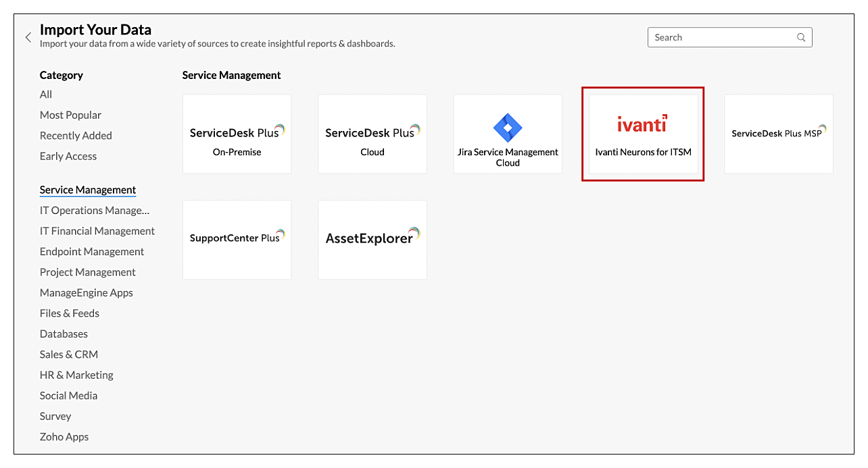Viewport: 868px width, 468px height.
Task: Focus the Search input field
Action: tap(729, 38)
